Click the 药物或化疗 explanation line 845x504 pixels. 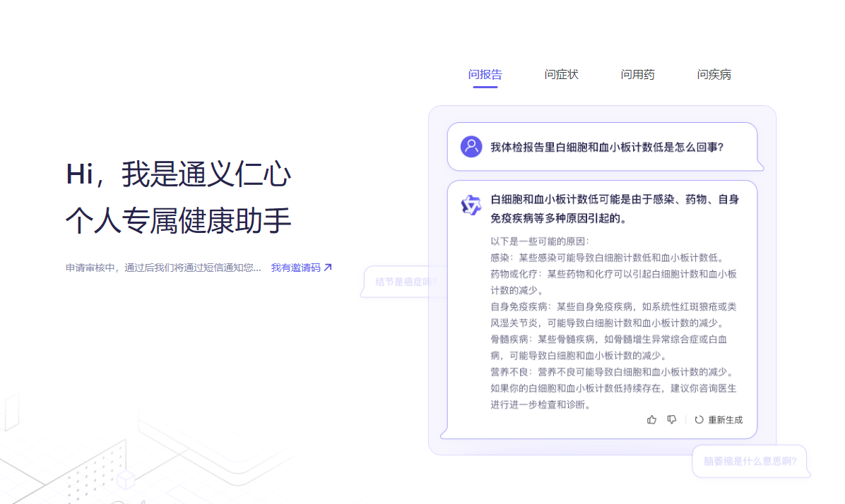[613, 282]
